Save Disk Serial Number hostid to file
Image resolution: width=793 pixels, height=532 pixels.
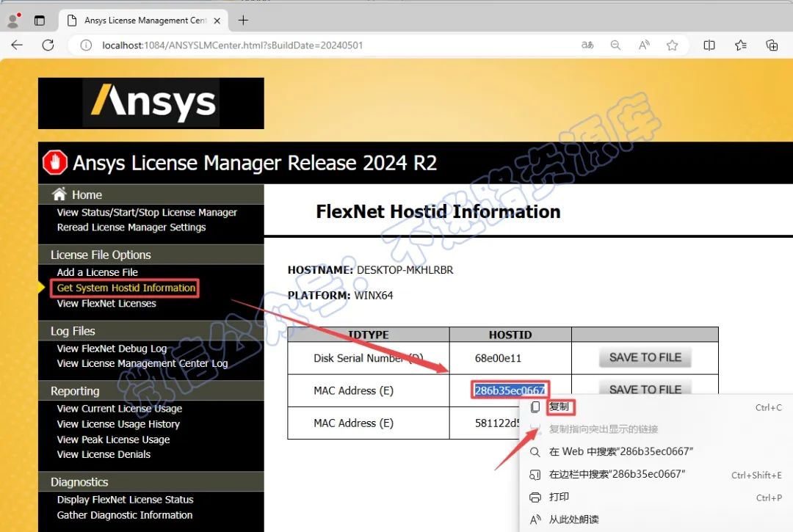coord(645,357)
